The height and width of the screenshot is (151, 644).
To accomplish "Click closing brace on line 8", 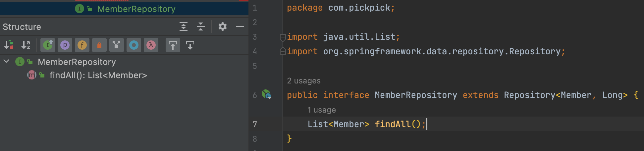I will pos(289,138).
